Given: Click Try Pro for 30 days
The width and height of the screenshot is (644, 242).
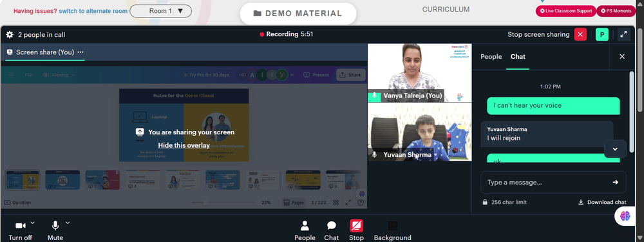Looking at the screenshot, I should [207, 75].
